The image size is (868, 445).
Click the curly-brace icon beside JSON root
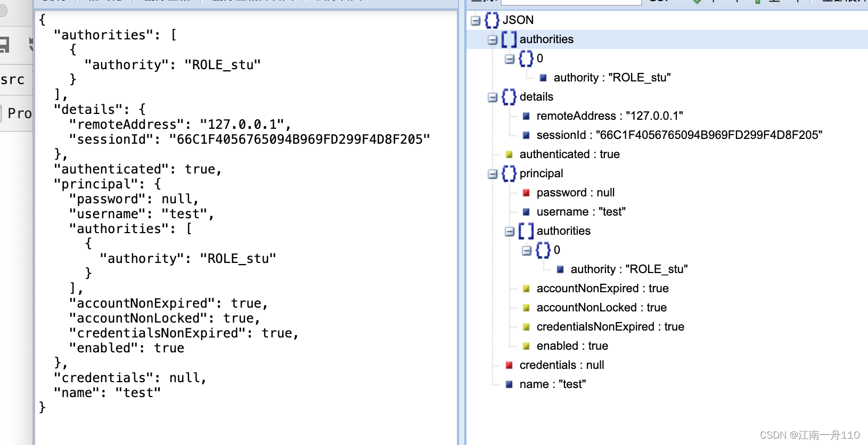pos(492,20)
